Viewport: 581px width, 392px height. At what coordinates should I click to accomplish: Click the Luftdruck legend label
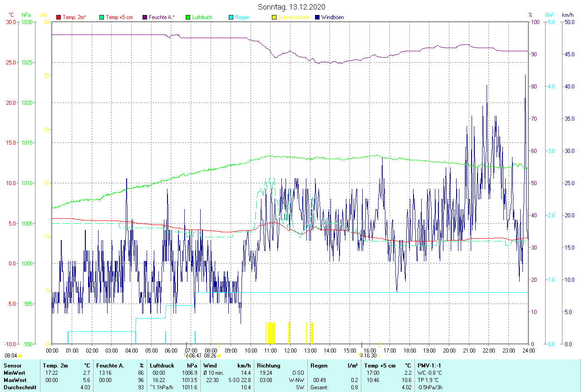202,17
